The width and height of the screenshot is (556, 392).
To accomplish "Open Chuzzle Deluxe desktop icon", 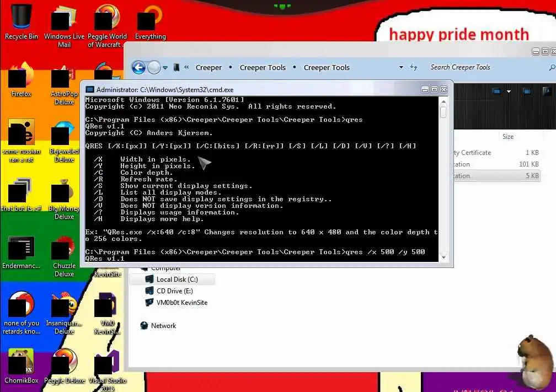I will (64, 256).
